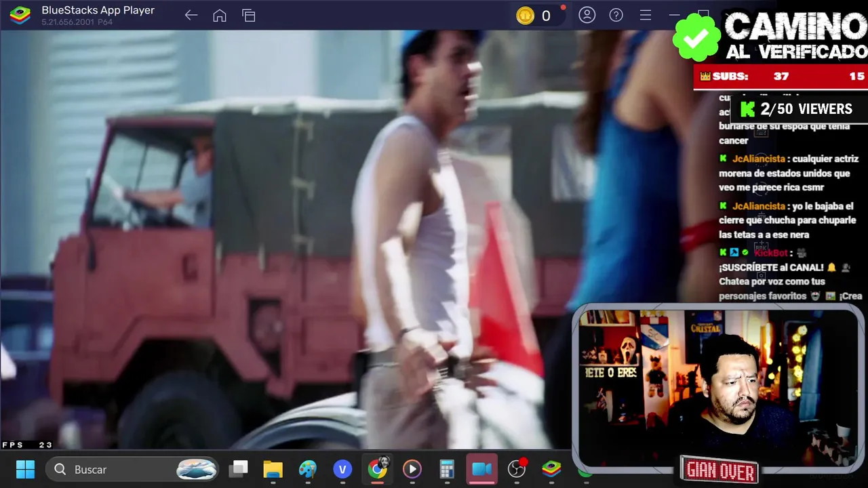Click the JcAliancista username in first chat message
This screenshot has width=868, height=488.
pyautogui.click(x=759, y=159)
